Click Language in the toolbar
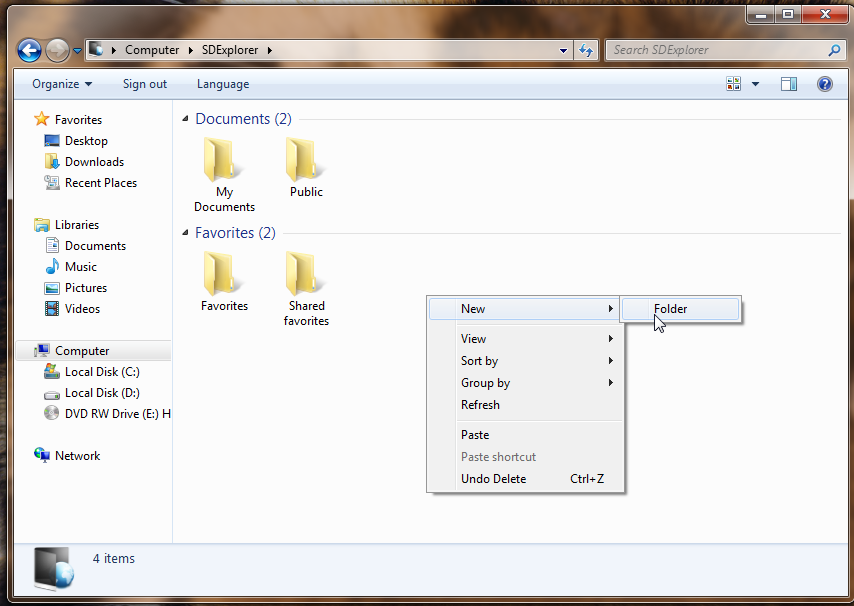 pos(223,84)
